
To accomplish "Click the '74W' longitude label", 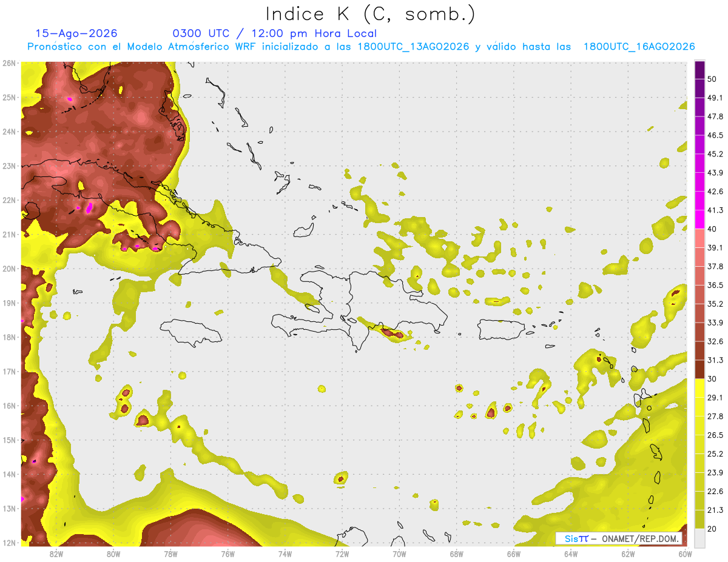I will pyautogui.click(x=285, y=553).
